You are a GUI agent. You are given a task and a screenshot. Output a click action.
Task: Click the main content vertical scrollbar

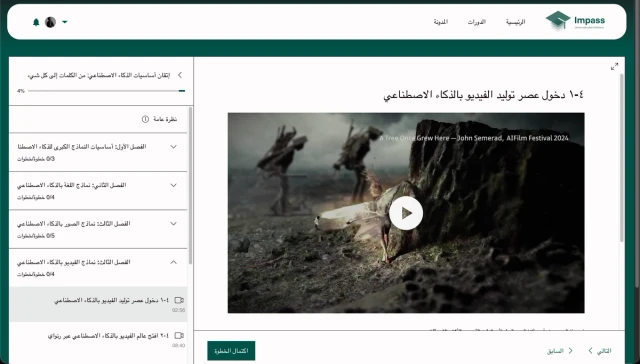pos(622,158)
